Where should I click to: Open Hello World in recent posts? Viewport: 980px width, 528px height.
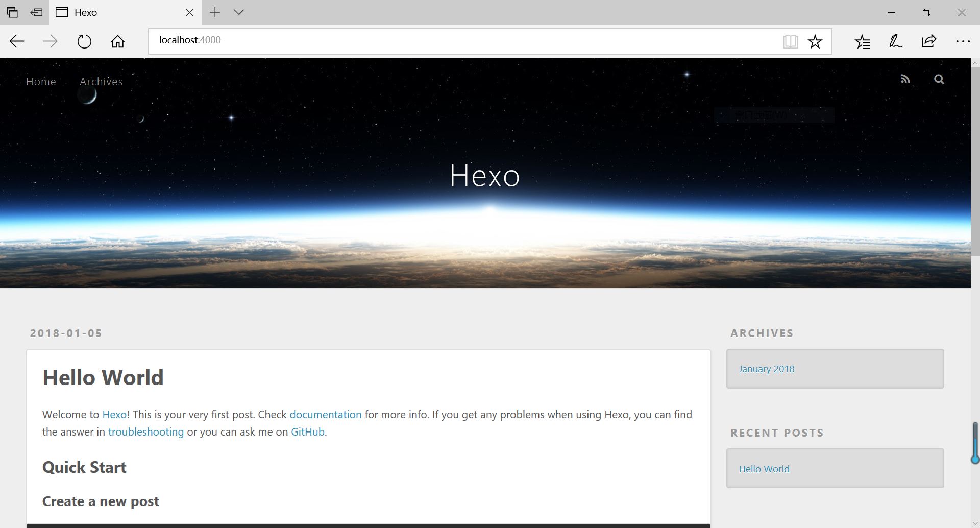[x=764, y=469]
